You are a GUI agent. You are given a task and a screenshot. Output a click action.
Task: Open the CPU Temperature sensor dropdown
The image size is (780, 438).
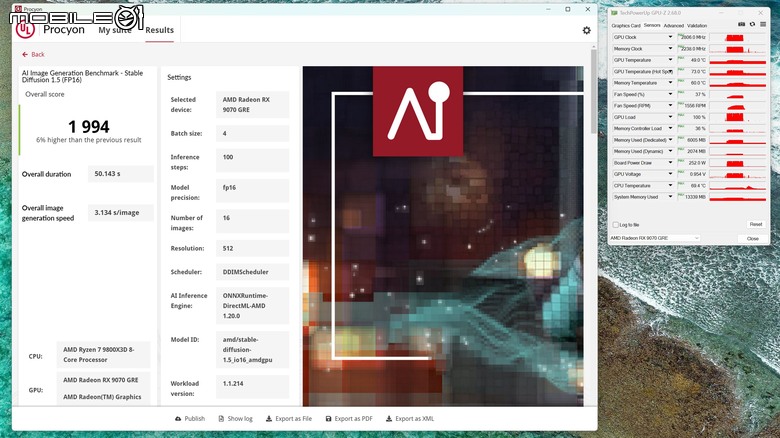670,186
